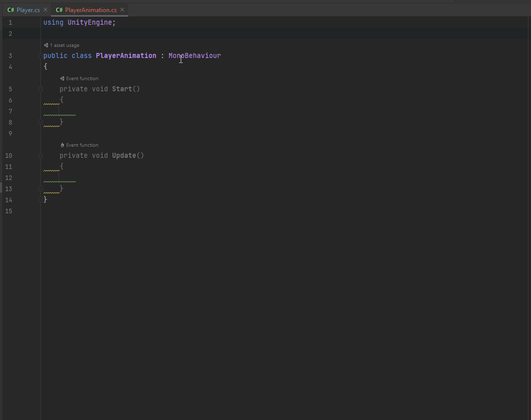Click the 'class' keyword on line 3
This screenshot has height=420, width=531.
82,55
